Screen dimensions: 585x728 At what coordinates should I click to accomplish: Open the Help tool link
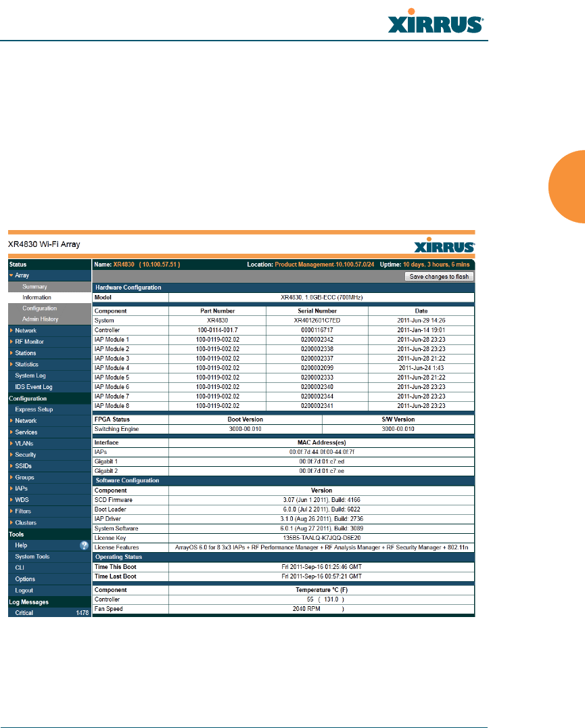tap(21, 545)
